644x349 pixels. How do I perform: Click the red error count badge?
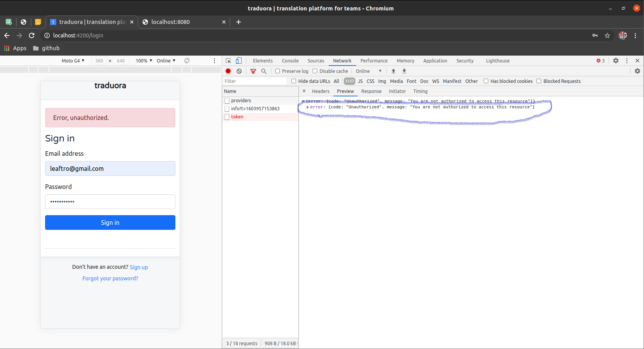tap(601, 61)
